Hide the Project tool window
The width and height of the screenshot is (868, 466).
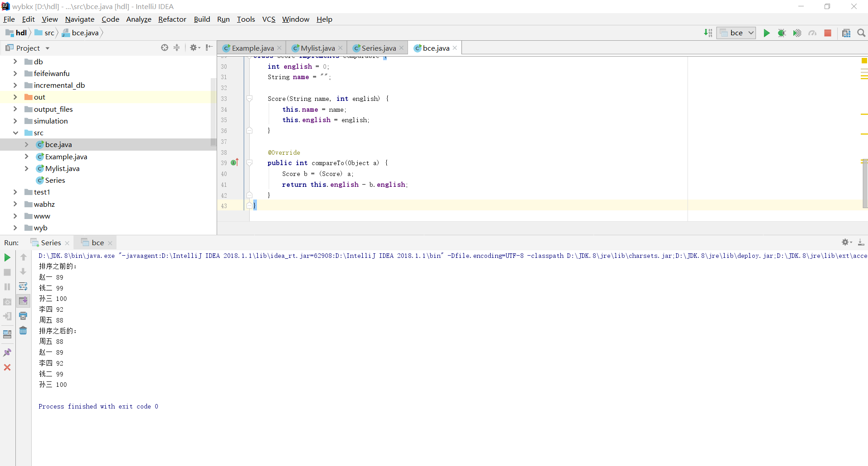tap(209, 48)
